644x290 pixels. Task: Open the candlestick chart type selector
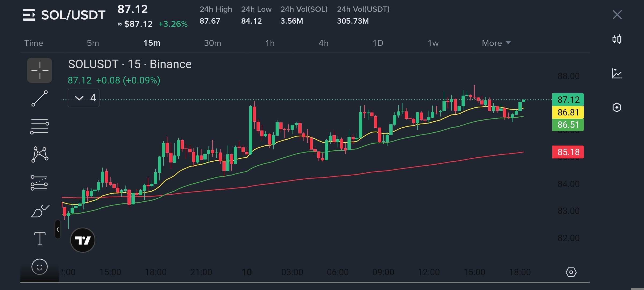[x=617, y=39]
